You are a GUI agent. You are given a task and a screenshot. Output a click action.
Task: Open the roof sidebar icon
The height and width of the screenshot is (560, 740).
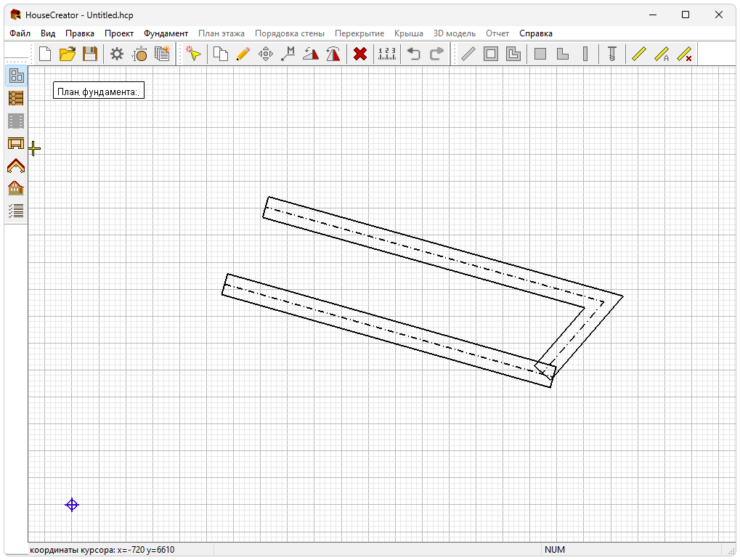pyautogui.click(x=16, y=166)
